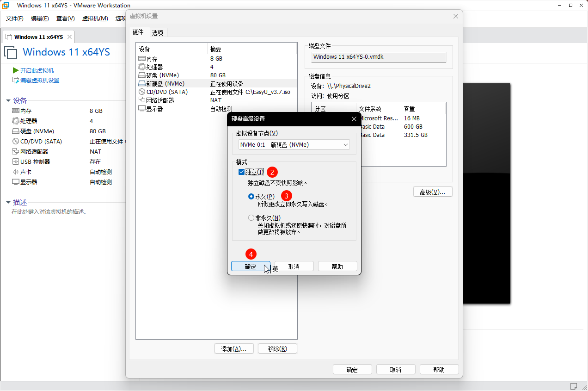The image size is (588, 391).
Task: Click the 网络适配器 icon in settings device list
Action: [x=142, y=100]
